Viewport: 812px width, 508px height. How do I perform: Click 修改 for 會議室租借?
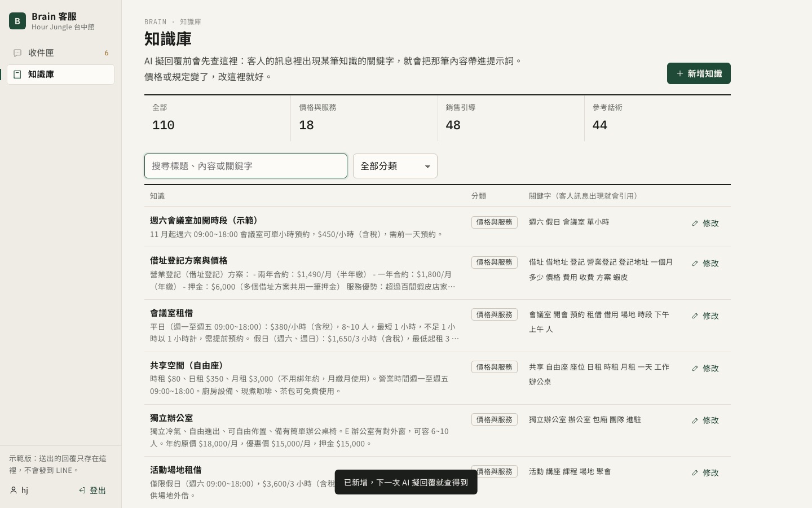pyautogui.click(x=705, y=316)
